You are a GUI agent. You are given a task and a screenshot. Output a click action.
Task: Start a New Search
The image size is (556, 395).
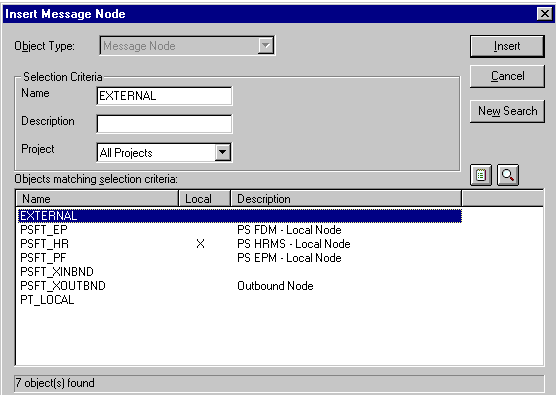click(x=507, y=111)
